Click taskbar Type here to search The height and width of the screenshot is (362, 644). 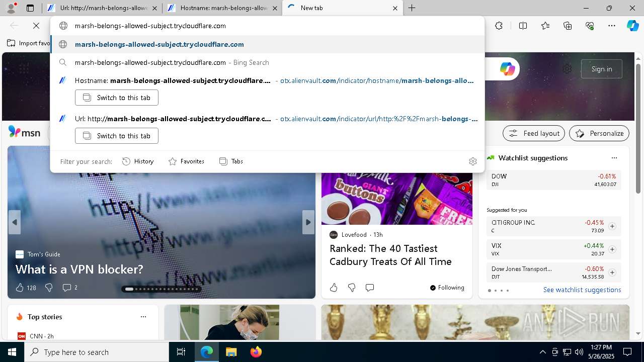point(97,352)
